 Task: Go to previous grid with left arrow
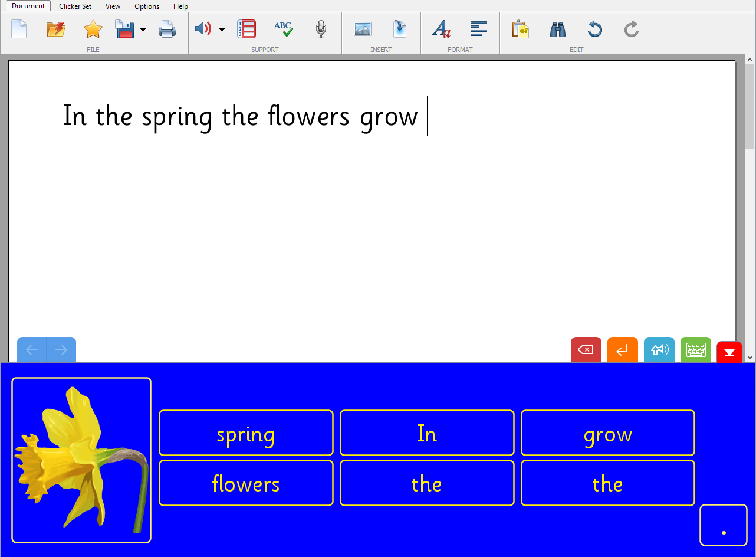32,350
